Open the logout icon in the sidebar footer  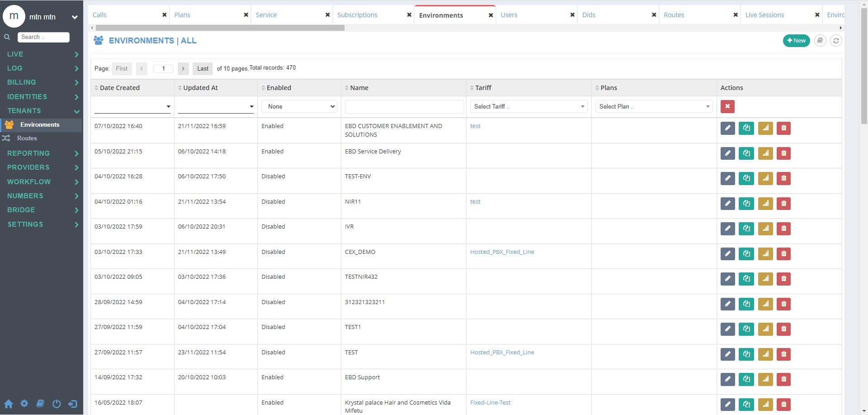[x=73, y=404]
